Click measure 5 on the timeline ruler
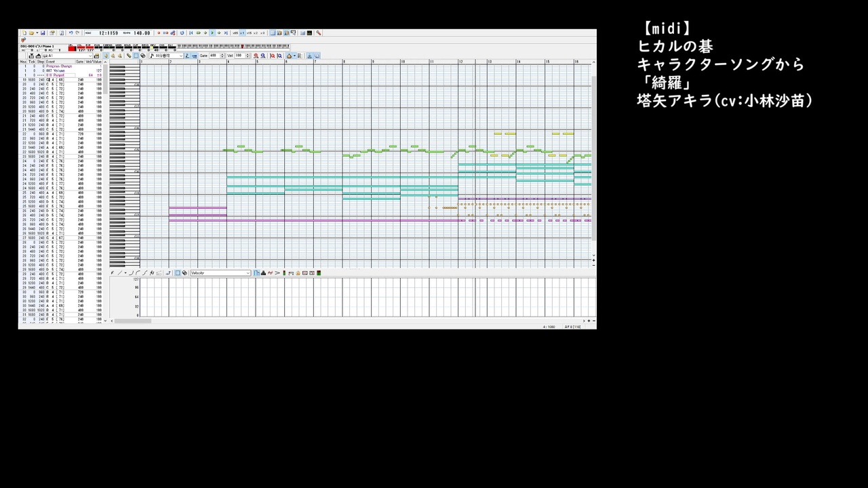Image resolution: width=868 pixels, height=488 pixels. (257, 62)
